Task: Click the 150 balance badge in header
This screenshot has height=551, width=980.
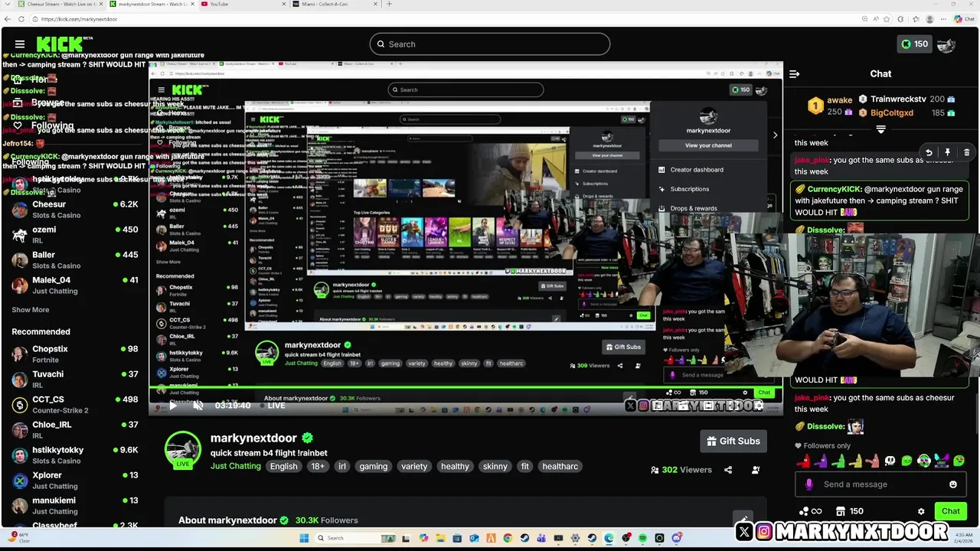Action: 914,44
